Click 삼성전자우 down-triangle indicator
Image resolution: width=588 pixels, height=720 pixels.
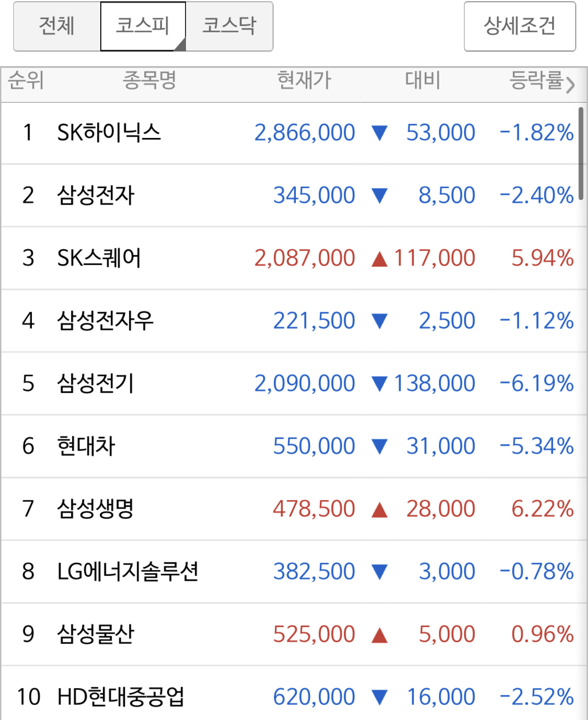click(x=379, y=321)
